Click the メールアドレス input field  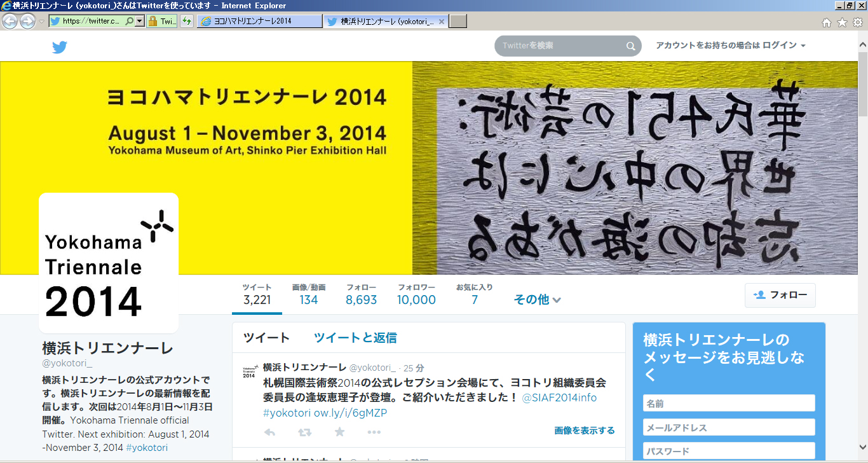729,427
